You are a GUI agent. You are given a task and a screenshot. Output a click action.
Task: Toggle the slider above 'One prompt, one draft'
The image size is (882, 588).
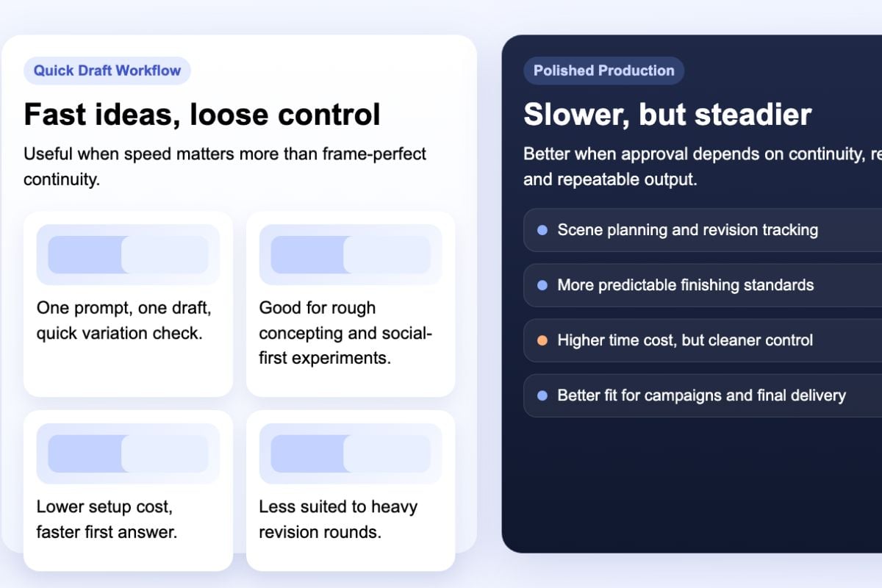(x=128, y=254)
